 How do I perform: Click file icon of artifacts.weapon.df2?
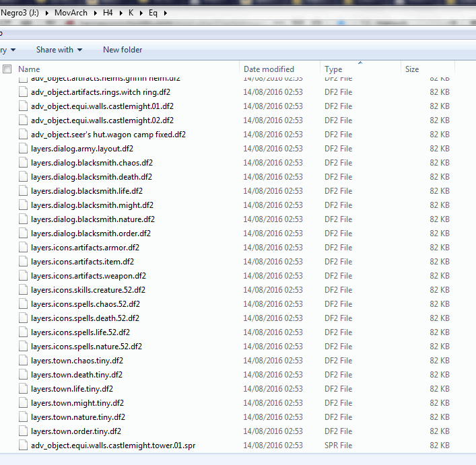point(23,276)
